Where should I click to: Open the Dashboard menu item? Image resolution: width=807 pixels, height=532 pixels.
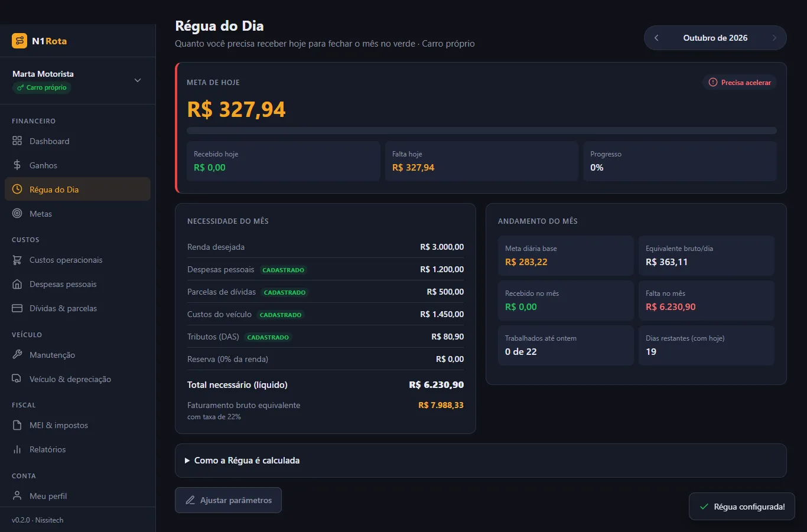click(77, 141)
